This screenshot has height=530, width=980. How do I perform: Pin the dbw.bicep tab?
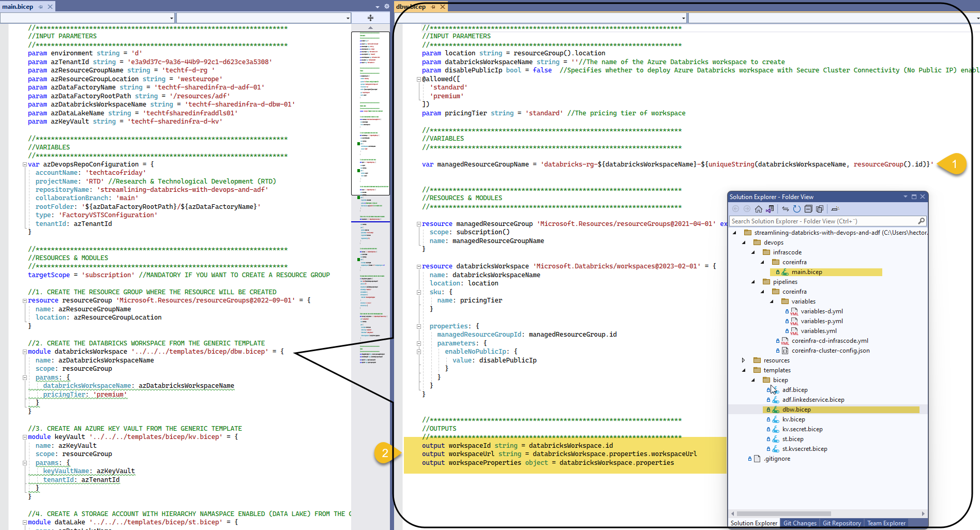coord(433,7)
